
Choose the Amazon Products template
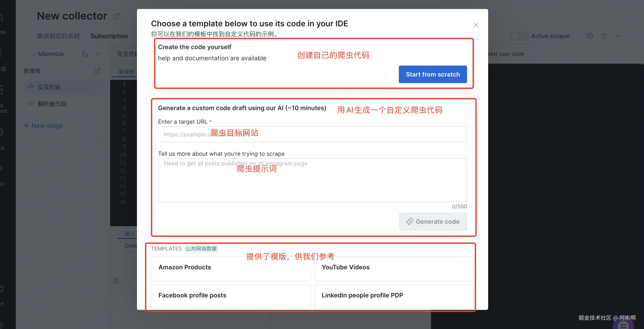click(230, 268)
